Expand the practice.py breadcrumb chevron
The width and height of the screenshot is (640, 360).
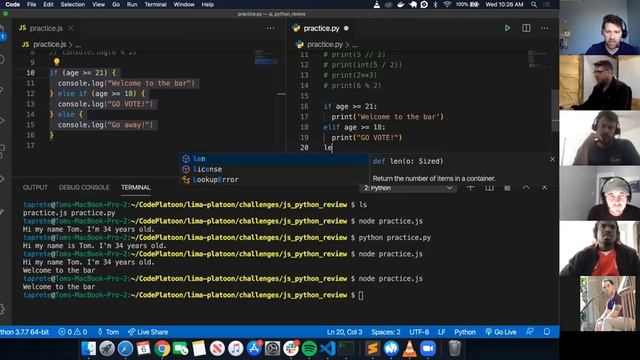347,44
